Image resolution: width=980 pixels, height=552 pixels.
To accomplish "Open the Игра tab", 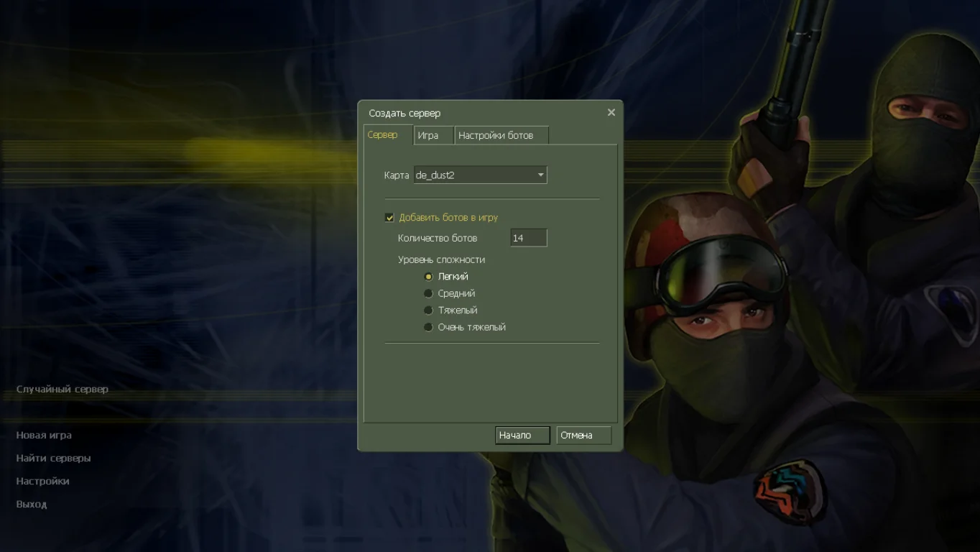I will [x=429, y=136].
